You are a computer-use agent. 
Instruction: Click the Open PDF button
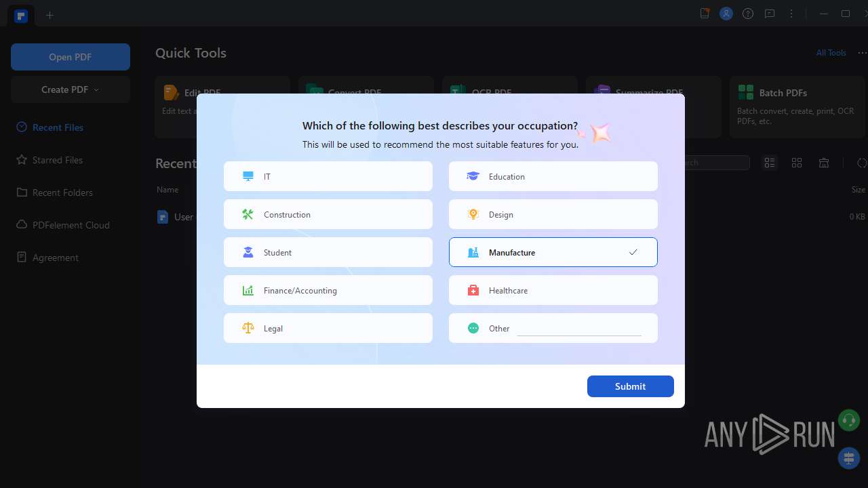[x=71, y=57]
